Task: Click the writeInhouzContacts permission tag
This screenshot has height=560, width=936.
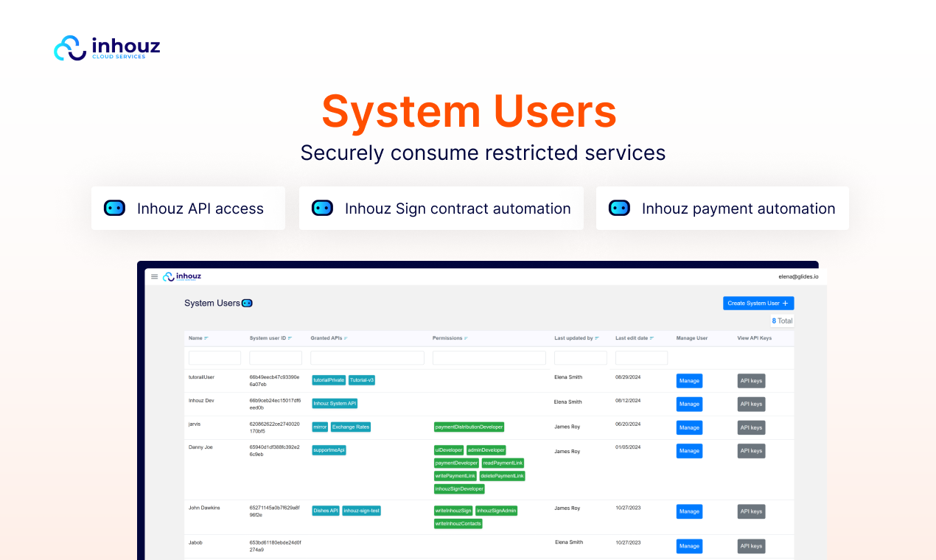Action: (458, 524)
